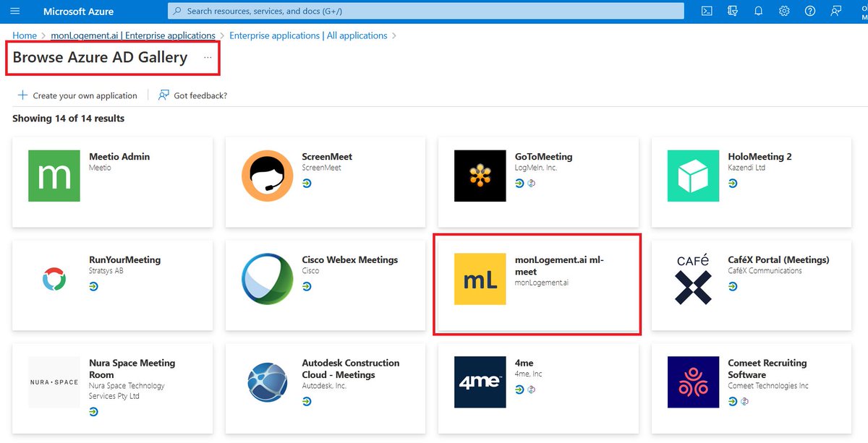Open the notifications bell
868x443 pixels.
pyautogui.click(x=758, y=11)
